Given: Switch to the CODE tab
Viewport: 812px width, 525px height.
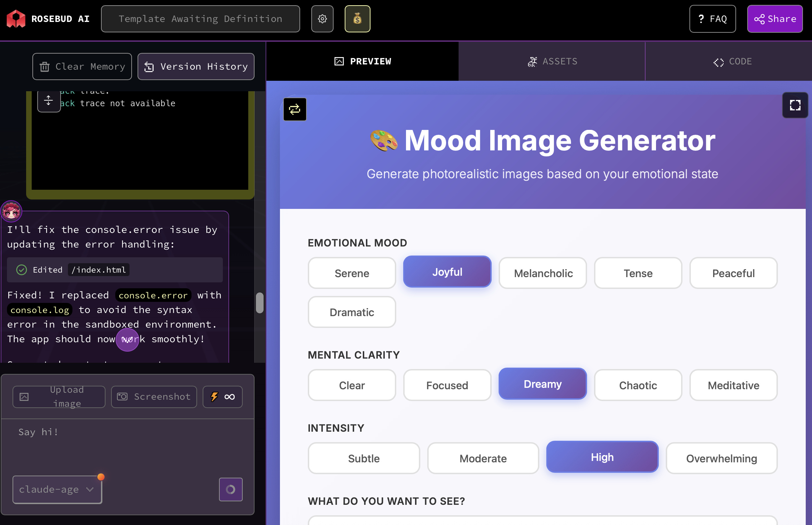Looking at the screenshot, I should pos(732,62).
